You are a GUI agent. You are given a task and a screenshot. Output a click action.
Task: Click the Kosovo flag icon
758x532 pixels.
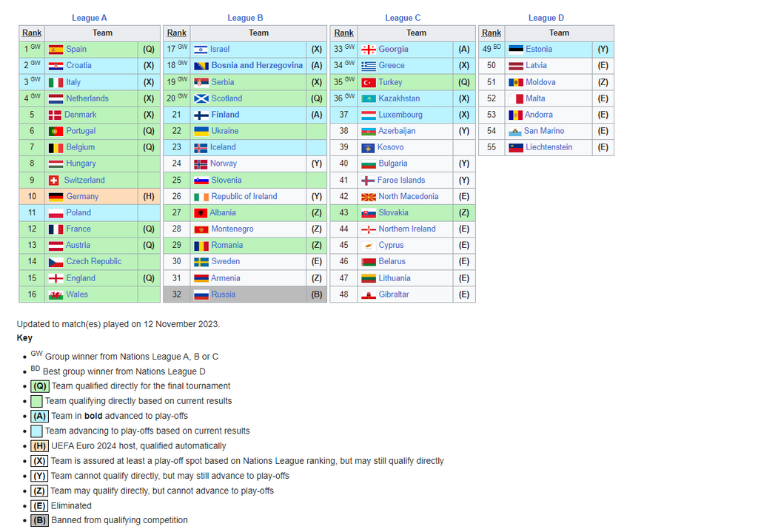(368, 147)
